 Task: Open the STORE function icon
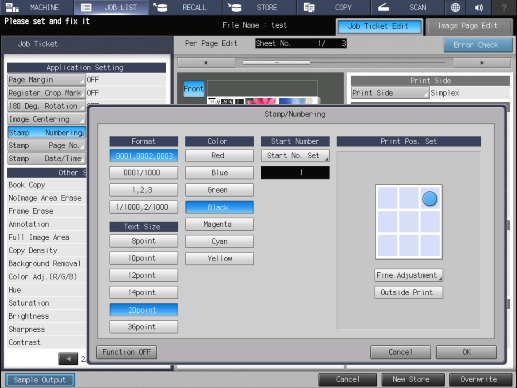coord(234,7)
